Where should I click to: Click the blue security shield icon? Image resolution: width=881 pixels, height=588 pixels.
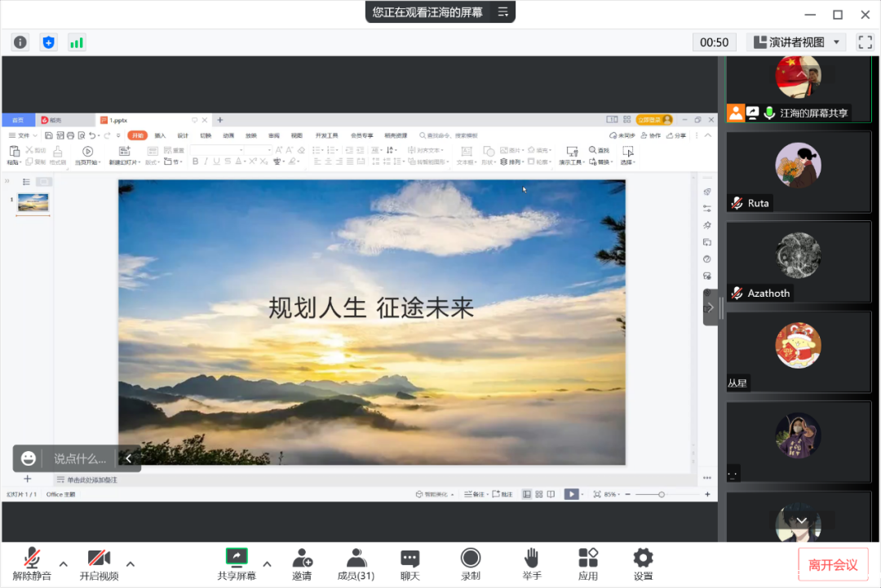coord(48,42)
